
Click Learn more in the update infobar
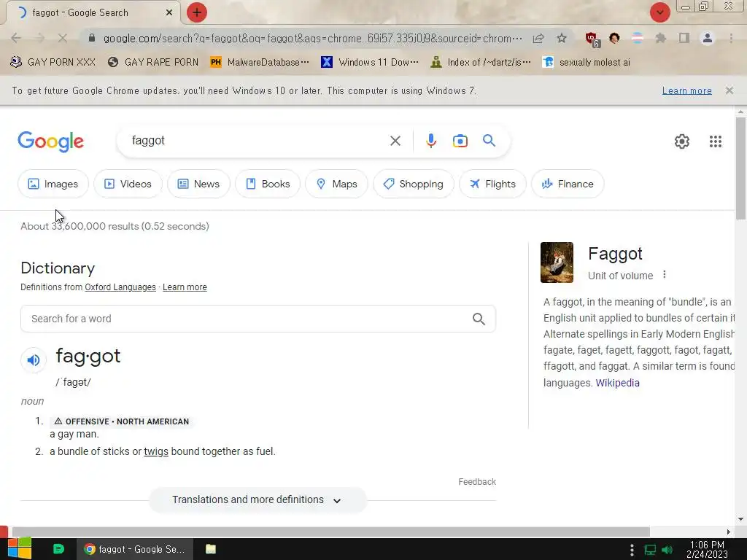click(x=686, y=90)
